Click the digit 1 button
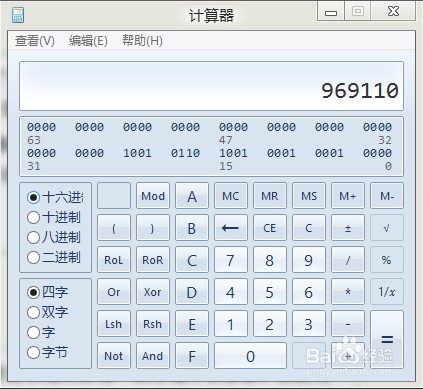 [231, 324]
